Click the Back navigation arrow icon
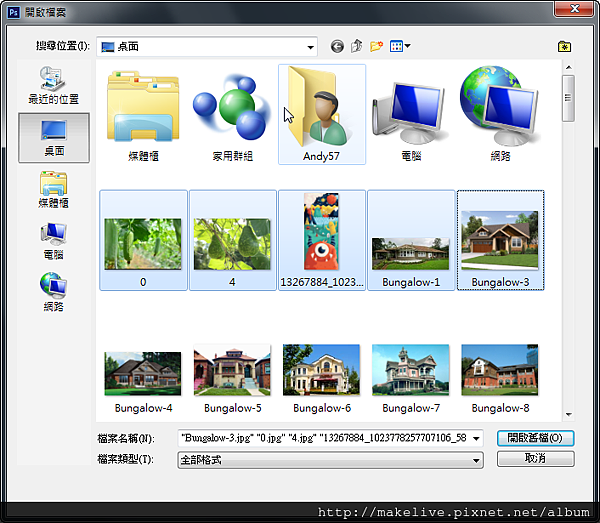This screenshot has height=523, width=600. pos(337,47)
